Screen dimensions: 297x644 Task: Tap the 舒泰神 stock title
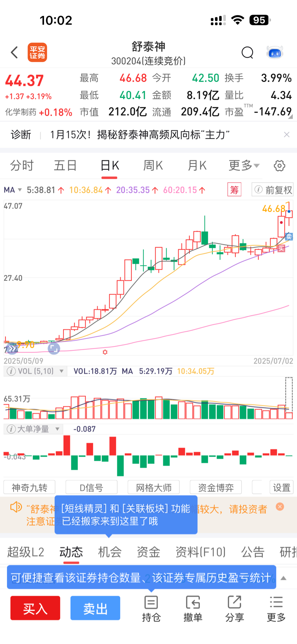[148, 46]
